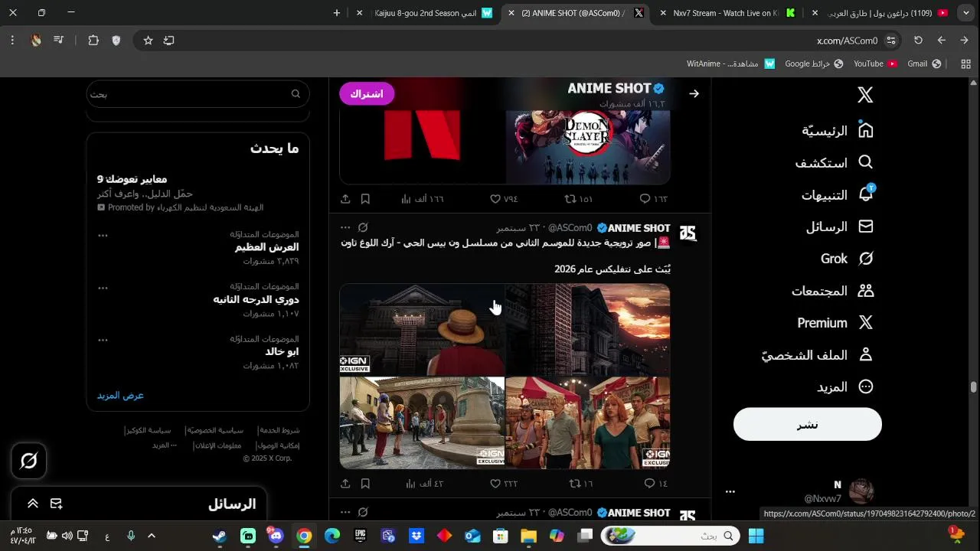
Task: Open One Piece photo of market tents
Action: (x=588, y=422)
